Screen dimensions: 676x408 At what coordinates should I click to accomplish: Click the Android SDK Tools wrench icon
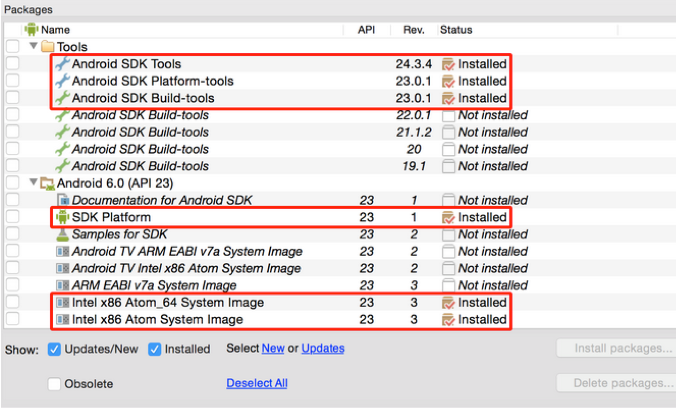[62, 64]
